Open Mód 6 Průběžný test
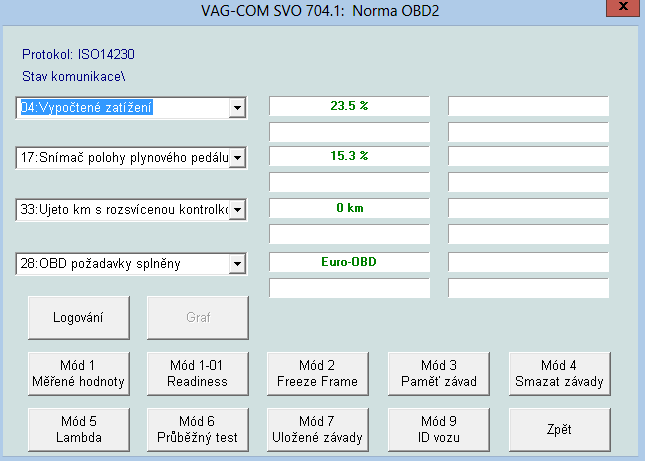 (198, 429)
